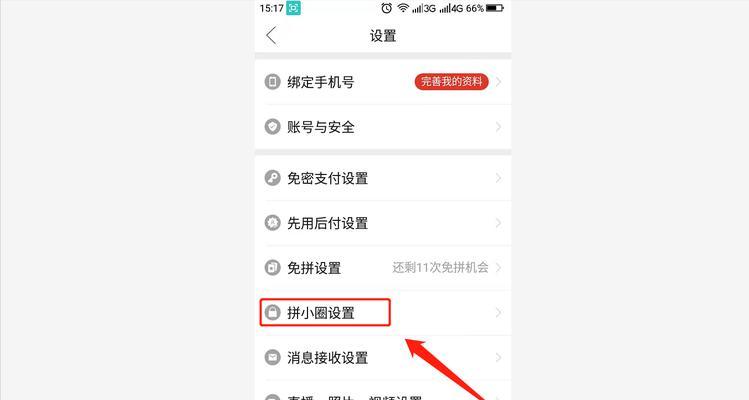Tap the alarm clock icon in status bar
This screenshot has height=400, width=749.
386,8
